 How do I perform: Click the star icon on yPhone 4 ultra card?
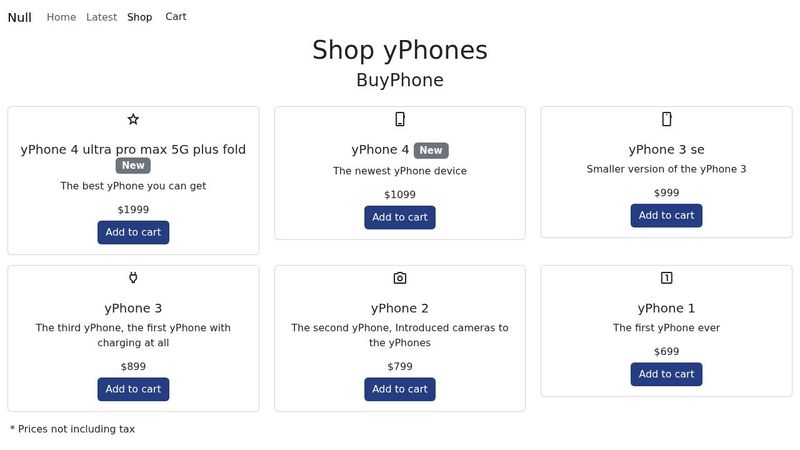pyautogui.click(x=133, y=119)
